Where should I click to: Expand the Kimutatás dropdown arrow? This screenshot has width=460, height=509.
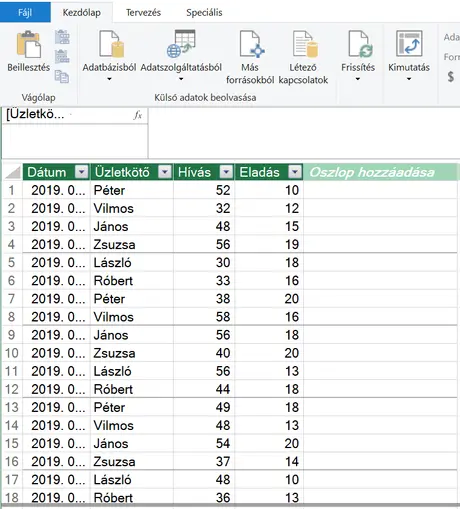(409, 79)
